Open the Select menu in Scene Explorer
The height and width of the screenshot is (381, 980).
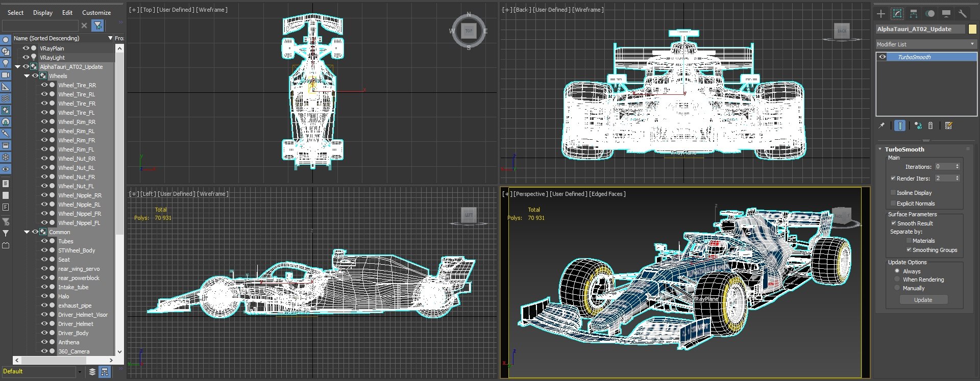pos(15,12)
